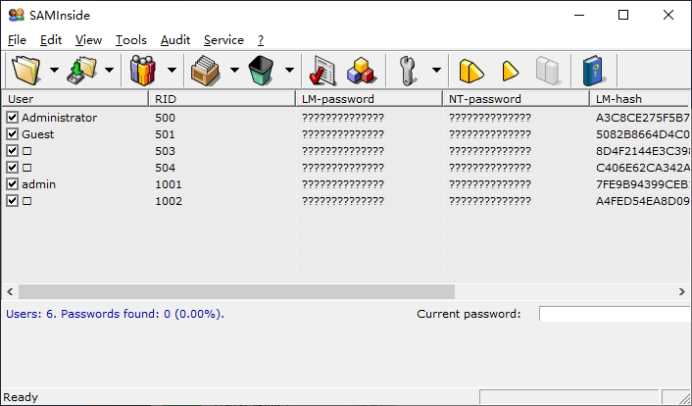Click the colored cubes icon

(x=361, y=70)
